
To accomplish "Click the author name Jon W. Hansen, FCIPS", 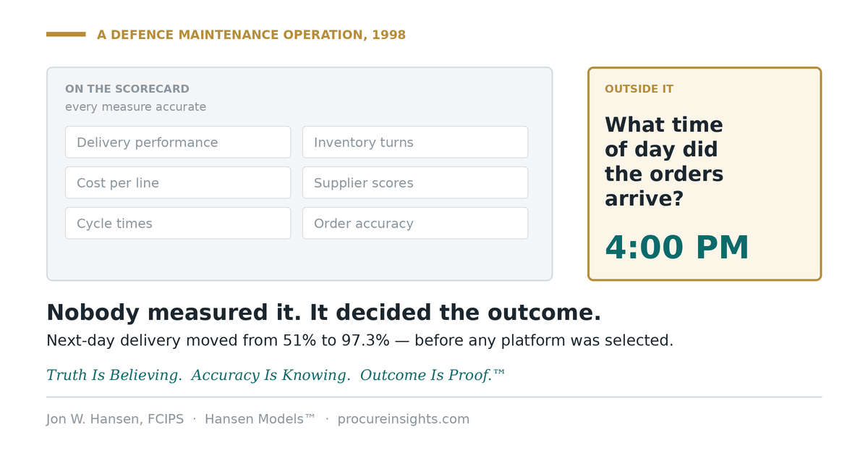I will 115,419.
